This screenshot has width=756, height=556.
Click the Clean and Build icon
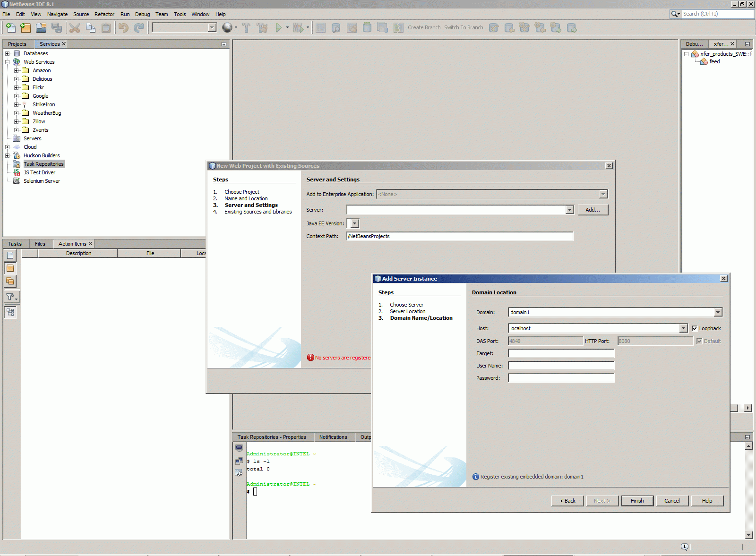point(262,28)
